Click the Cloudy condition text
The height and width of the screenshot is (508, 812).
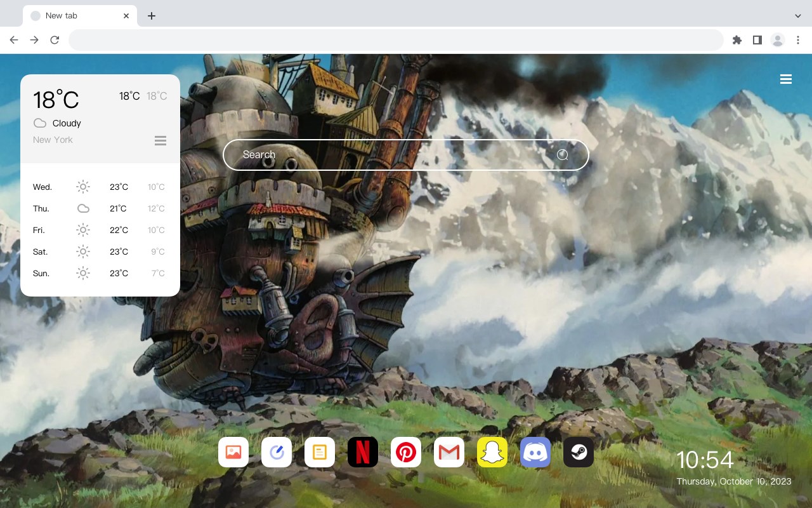[67, 123]
